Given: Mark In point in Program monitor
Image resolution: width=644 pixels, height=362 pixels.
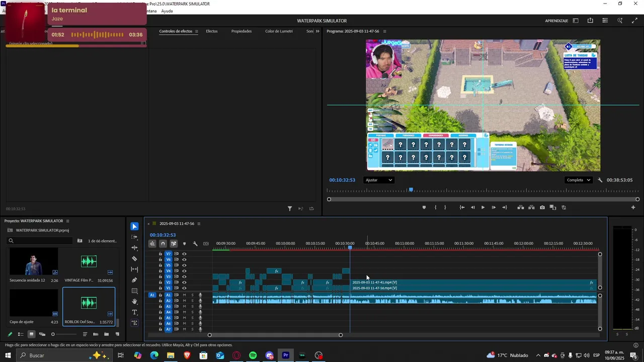Looking at the screenshot, I should tap(435, 207).
